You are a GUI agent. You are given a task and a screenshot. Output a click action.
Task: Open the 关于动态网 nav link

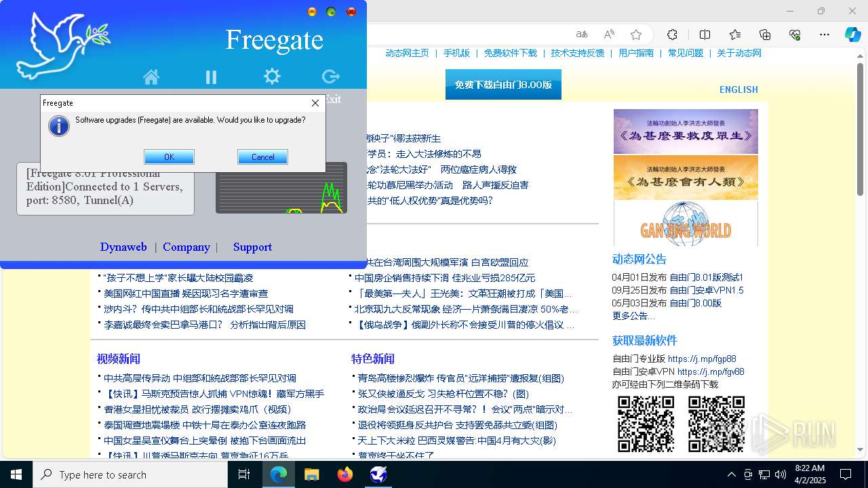[x=739, y=53]
